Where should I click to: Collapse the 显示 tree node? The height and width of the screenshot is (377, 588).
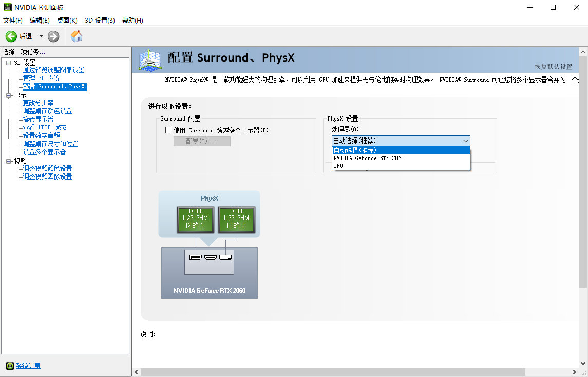(x=9, y=95)
